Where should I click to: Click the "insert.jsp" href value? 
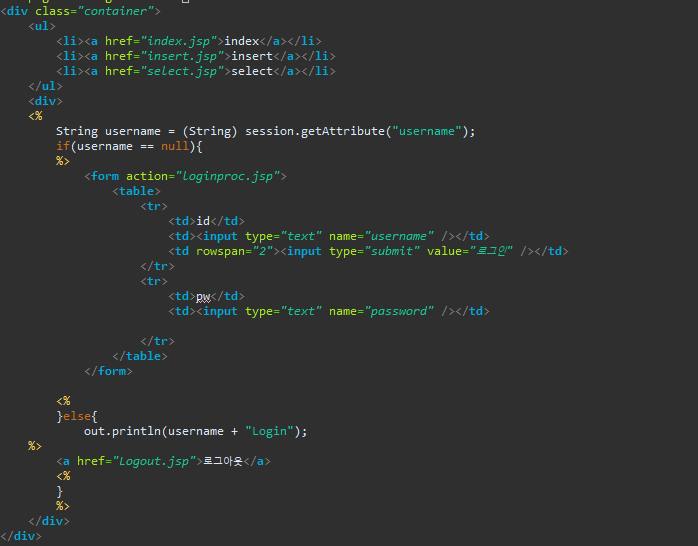[x=182, y=57]
